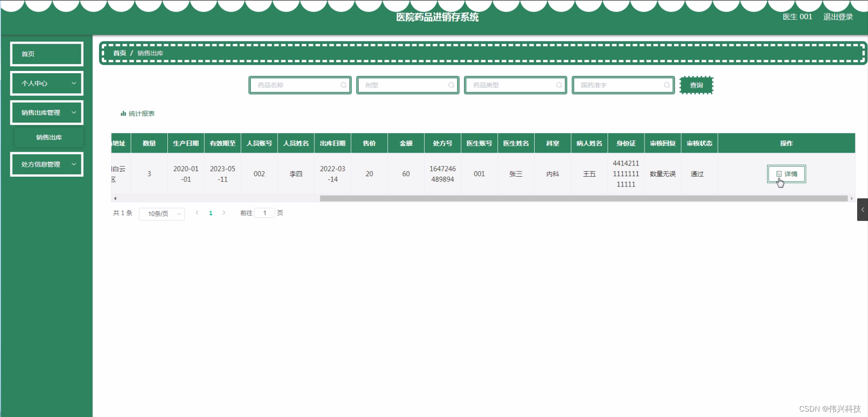The height and width of the screenshot is (417, 868).
Task: Click the document icon on 详情 button
Action: click(779, 173)
